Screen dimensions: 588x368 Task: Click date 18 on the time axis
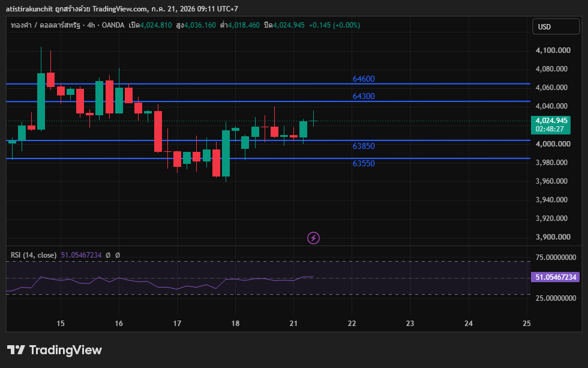(x=235, y=324)
